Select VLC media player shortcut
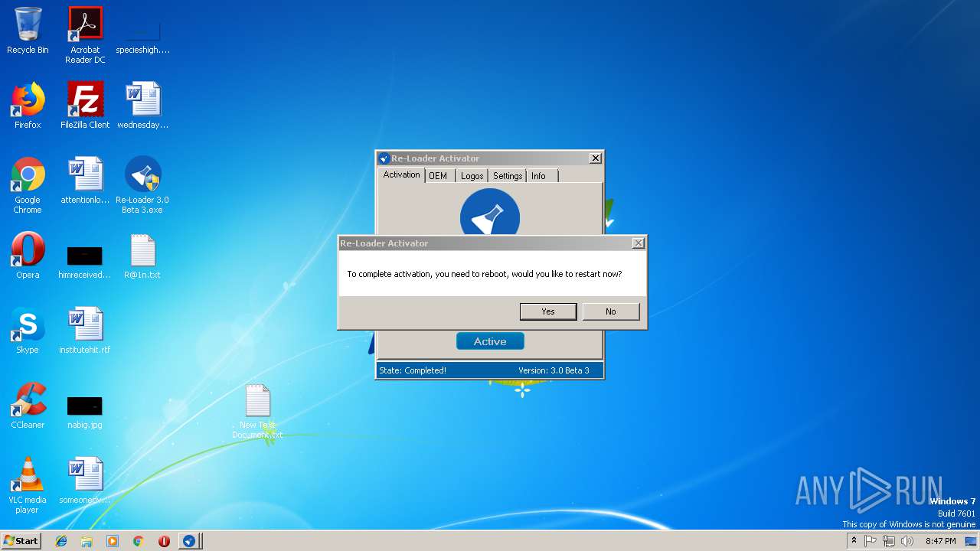Screen dimensions: 980x551 [28, 486]
